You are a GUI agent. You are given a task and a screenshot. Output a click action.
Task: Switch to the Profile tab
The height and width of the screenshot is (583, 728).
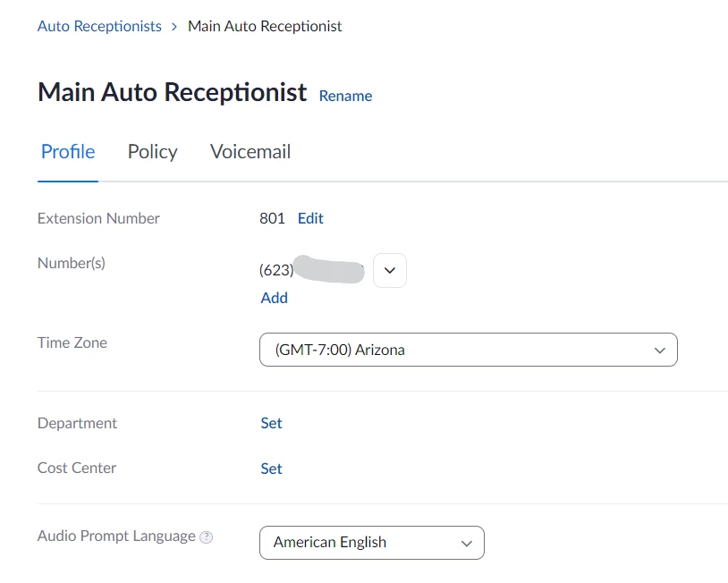pyautogui.click(x=68, y=152)
